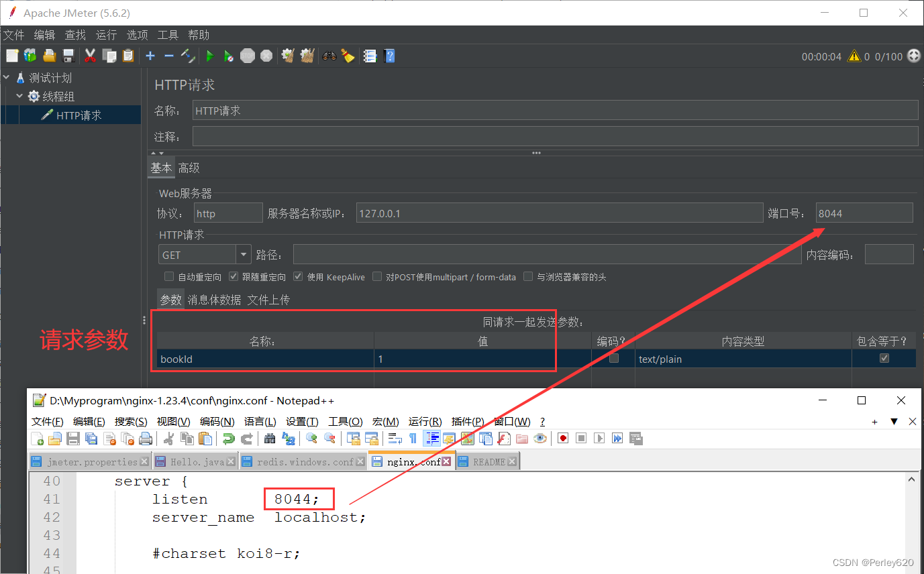
Task: Click Notepad++ Find binoculars icon
Action: pyautogui.click(x=270, y=439)
